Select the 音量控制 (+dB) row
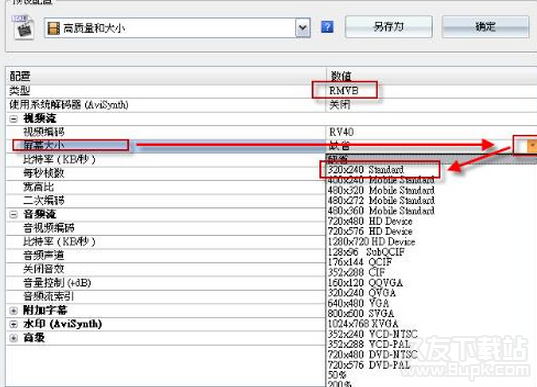This screenshot has width=537, height=387. (x=166, y=283)
